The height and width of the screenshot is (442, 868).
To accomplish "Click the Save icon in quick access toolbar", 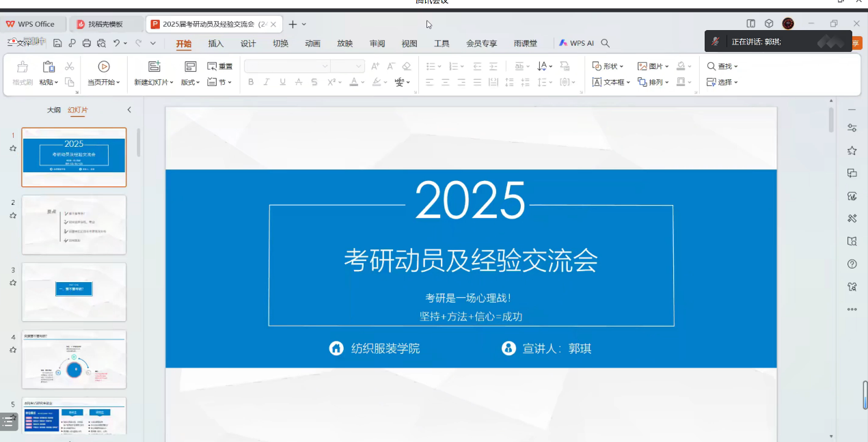I will coord(57,43).
